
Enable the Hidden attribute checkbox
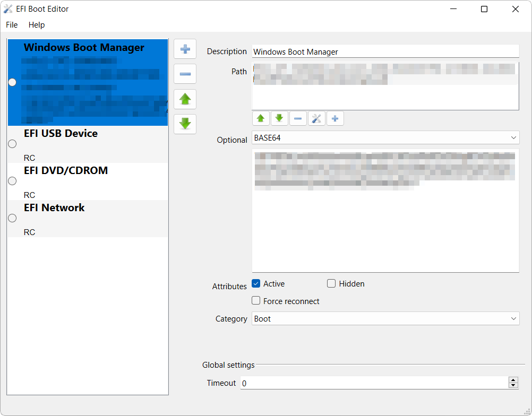pyautogui.click(x=331, y=283)
